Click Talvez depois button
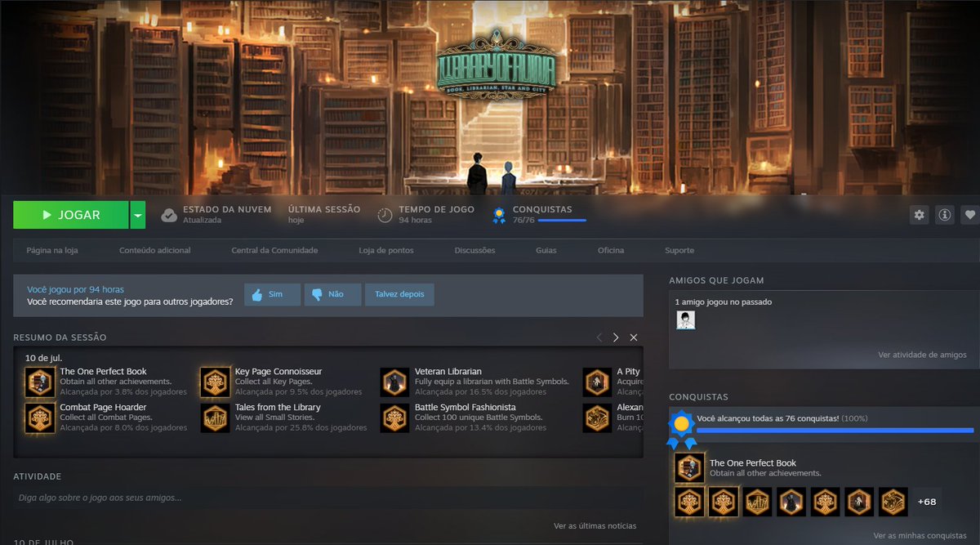The width and height of the screenshot is (980, 545). [x=399, y=294]
